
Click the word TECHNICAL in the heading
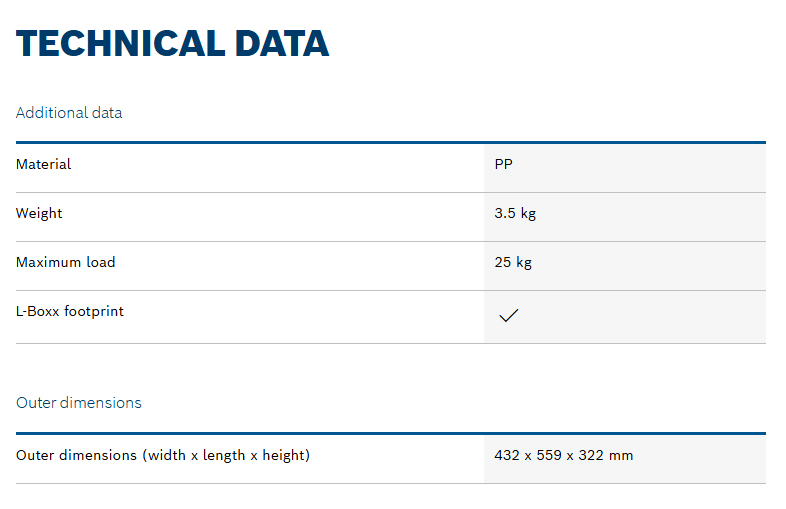(120, 43)
